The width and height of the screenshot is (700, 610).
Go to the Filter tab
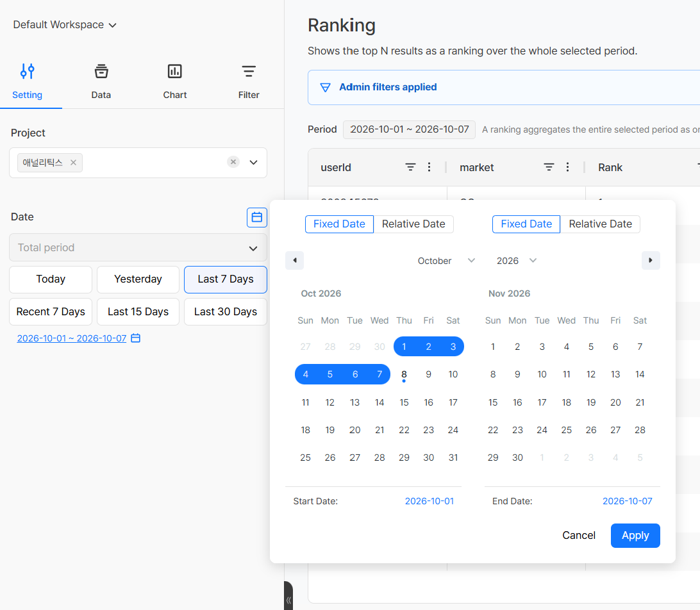tap(249, 81)
